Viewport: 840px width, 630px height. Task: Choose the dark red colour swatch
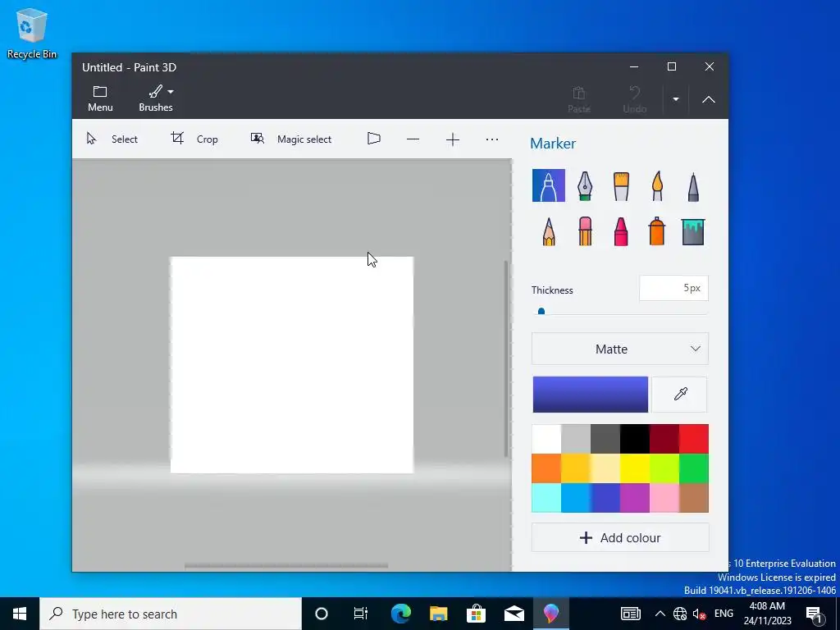point(664,439)
